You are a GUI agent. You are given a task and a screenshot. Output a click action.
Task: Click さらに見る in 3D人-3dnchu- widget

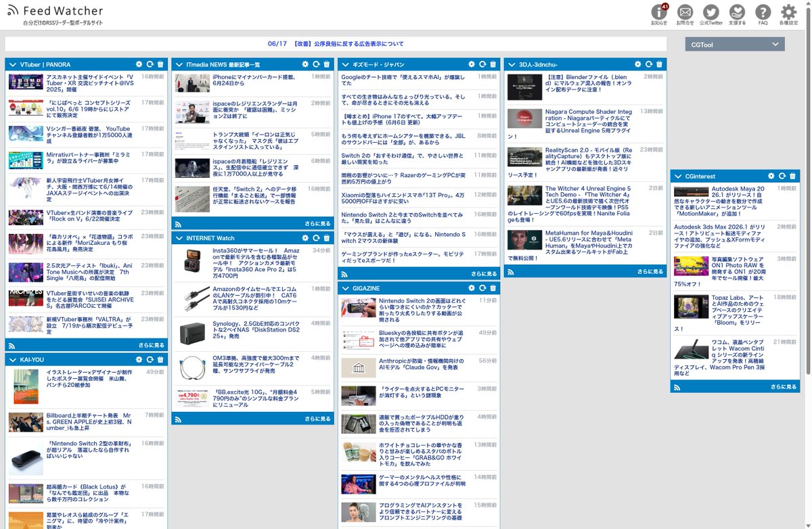point(650,271)
